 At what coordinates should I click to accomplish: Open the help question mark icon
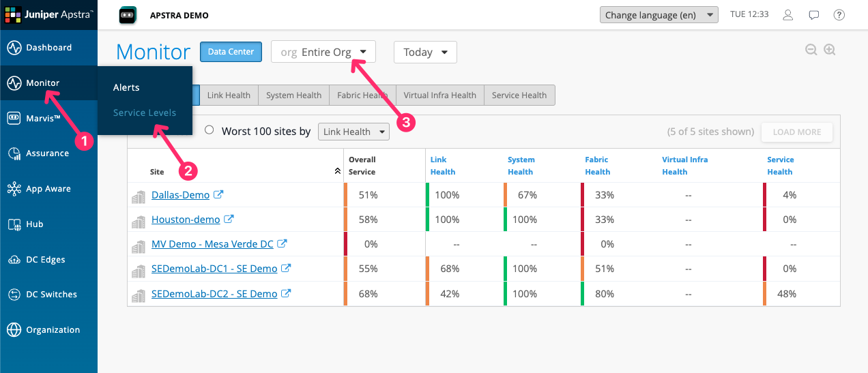(839, 15)
